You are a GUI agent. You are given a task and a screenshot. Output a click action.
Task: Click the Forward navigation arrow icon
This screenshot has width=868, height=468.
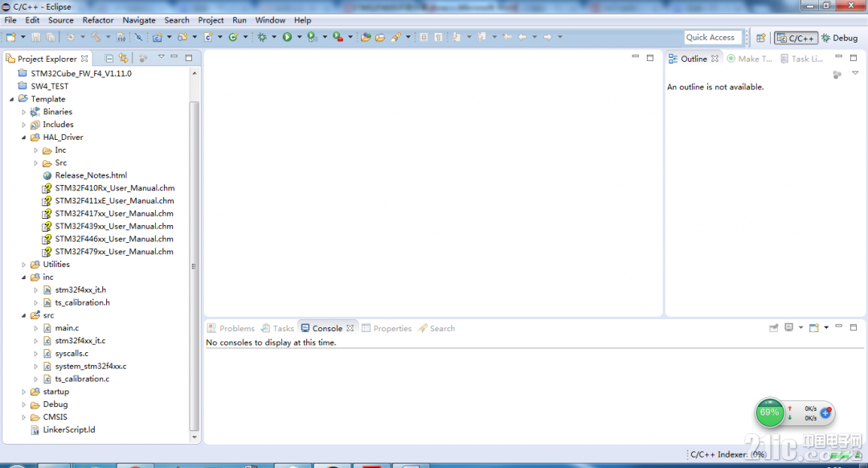pos(547,37)
